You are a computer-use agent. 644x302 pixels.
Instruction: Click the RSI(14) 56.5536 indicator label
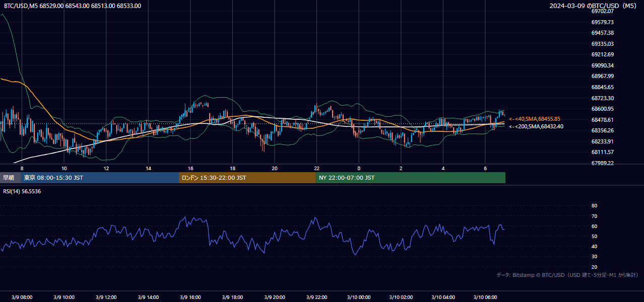click(22, 191)
